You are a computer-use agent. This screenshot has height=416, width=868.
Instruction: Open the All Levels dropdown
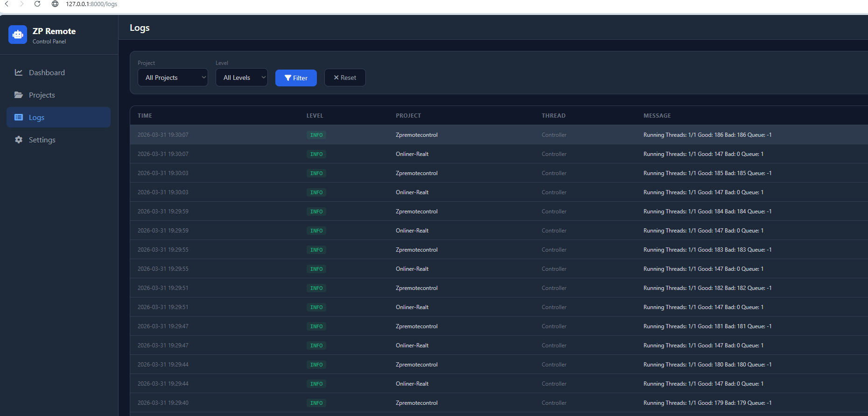pyautogui.click(x=242, y=78)
